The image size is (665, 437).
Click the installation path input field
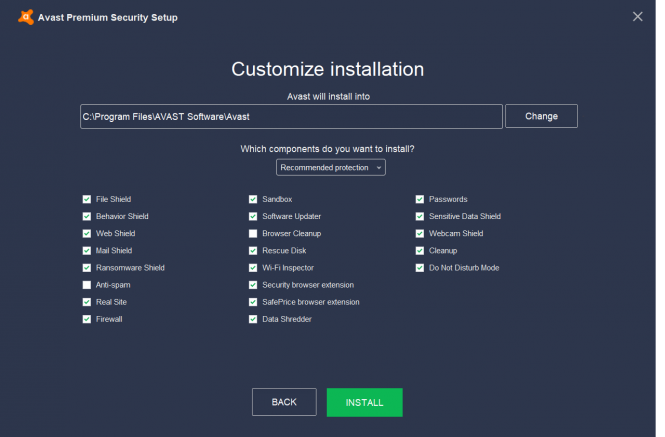pos(291,117)
